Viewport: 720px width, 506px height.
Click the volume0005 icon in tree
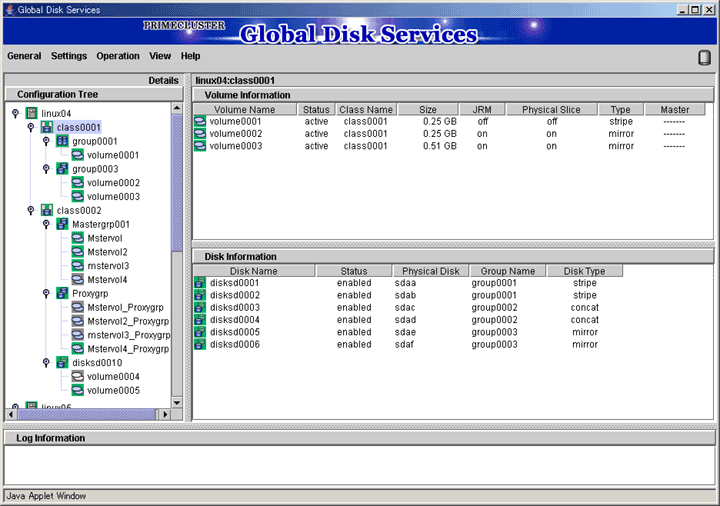click(78, 390)
